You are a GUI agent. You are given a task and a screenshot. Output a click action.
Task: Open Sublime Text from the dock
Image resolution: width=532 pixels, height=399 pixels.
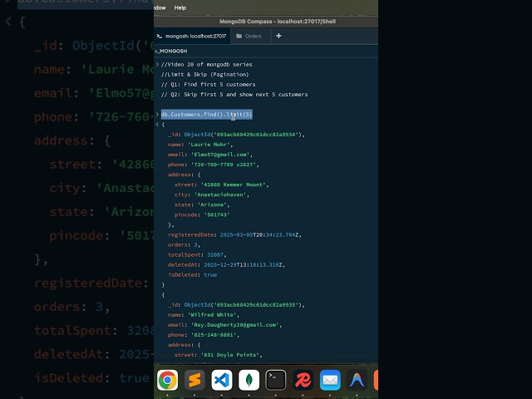[x=195, y=380]
